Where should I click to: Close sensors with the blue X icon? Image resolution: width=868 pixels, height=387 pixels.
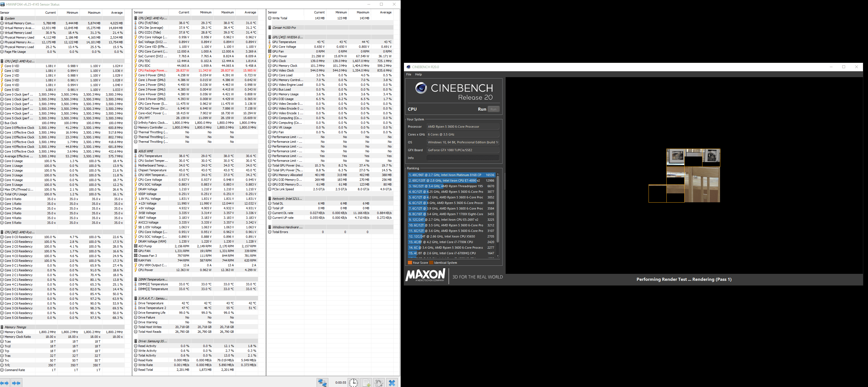[391, 383]
